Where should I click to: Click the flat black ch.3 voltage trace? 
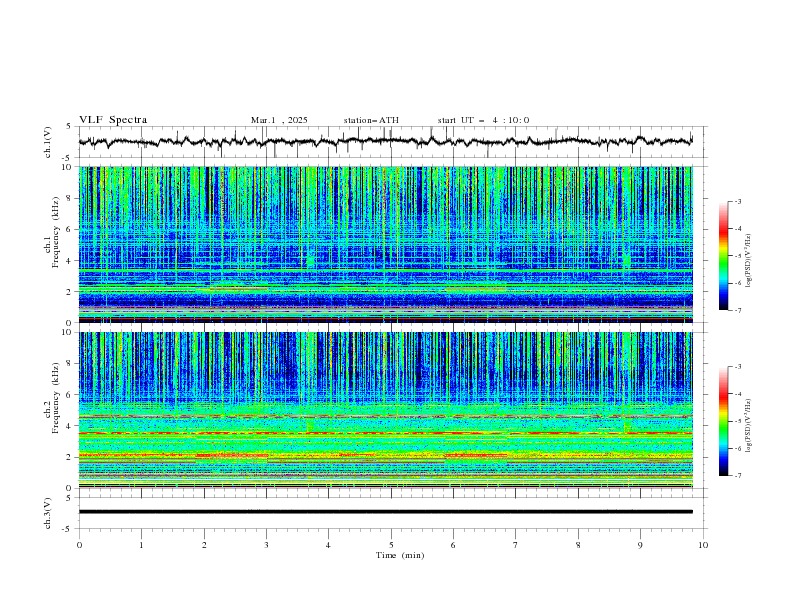click(385, 512)
